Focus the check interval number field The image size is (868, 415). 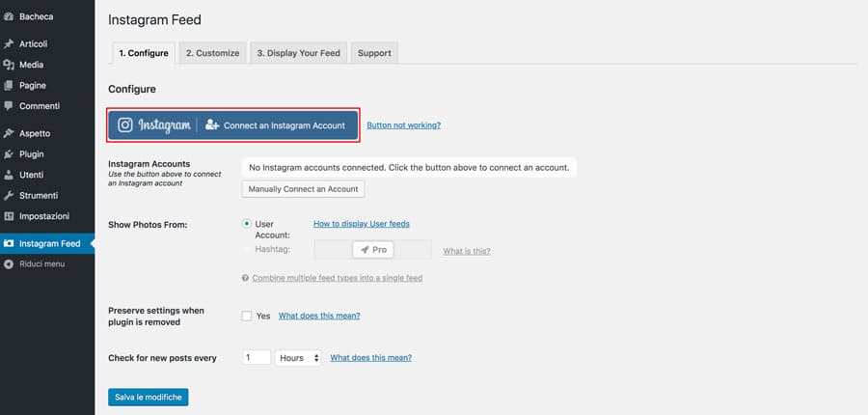click(257, 358)
